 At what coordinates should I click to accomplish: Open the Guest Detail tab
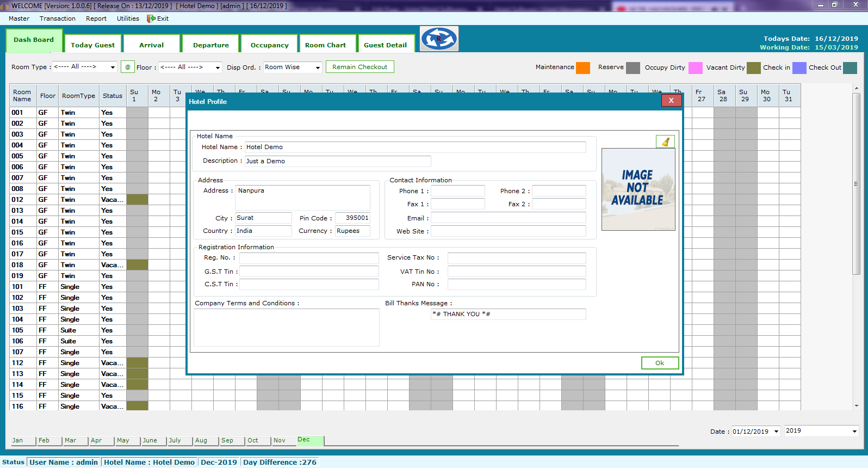(385, 45)
